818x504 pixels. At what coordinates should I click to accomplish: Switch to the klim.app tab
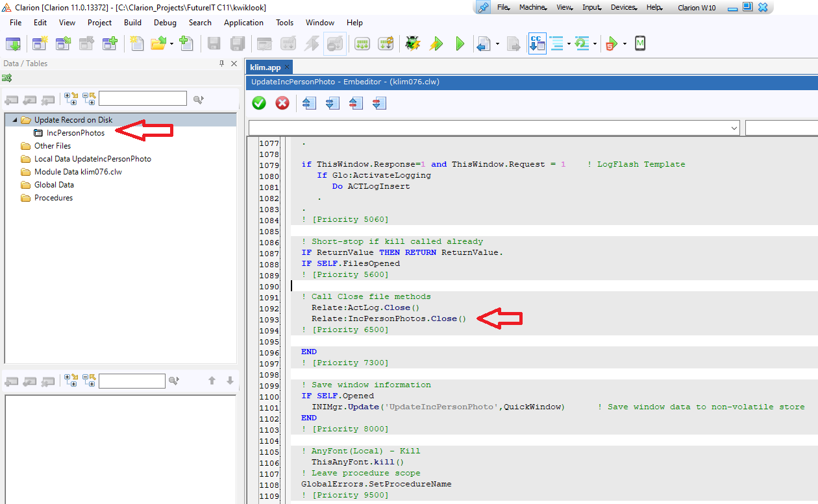point(265,67)
